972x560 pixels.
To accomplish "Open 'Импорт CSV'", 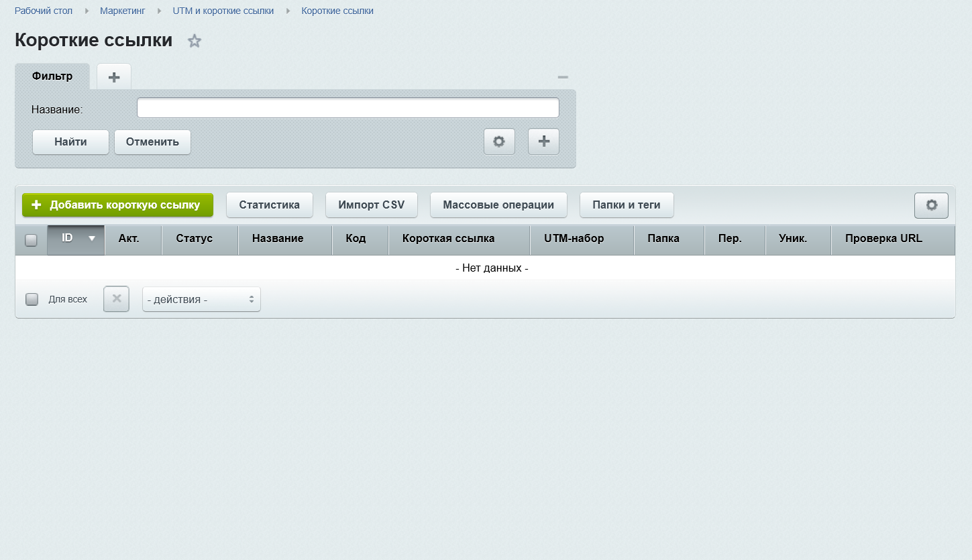I will coord(372,205).
